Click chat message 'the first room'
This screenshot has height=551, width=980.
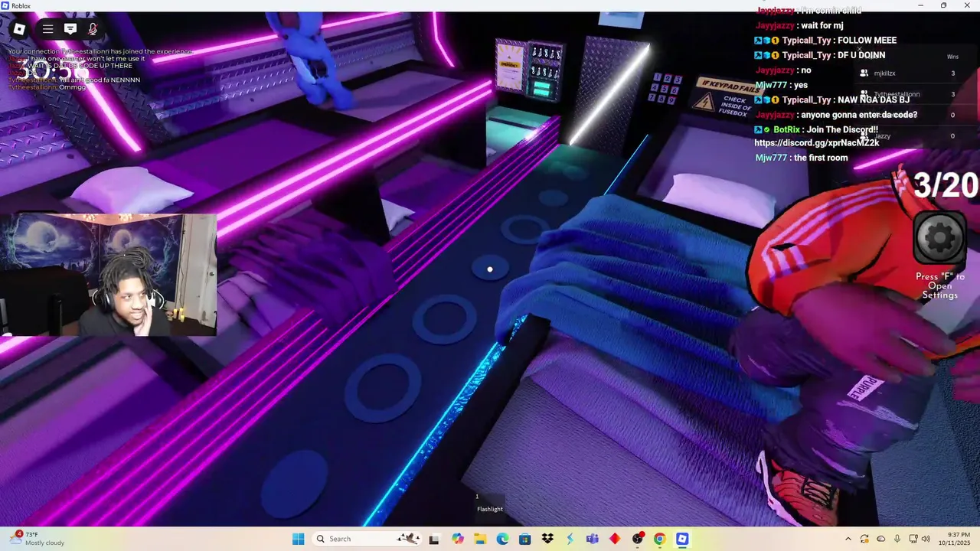coord(821,158)
